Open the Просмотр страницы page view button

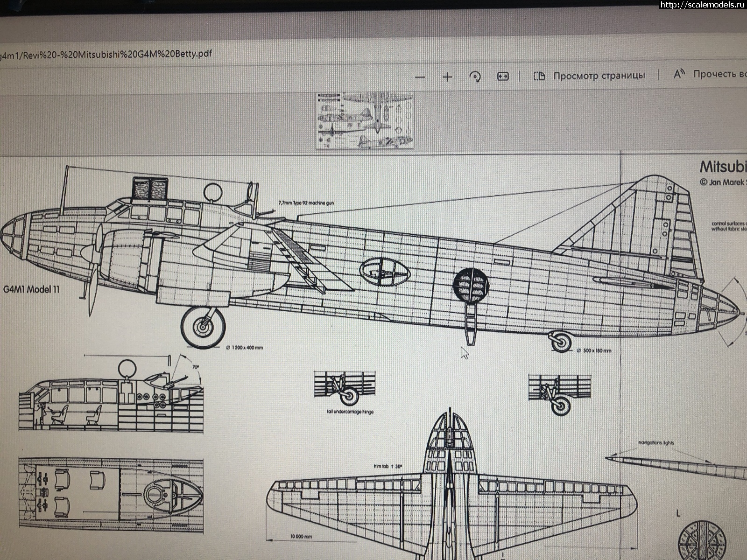click(589, 76)
